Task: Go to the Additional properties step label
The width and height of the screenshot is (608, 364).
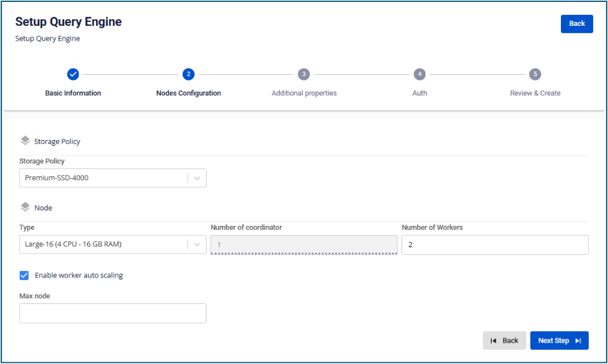Action: [304, 93]
